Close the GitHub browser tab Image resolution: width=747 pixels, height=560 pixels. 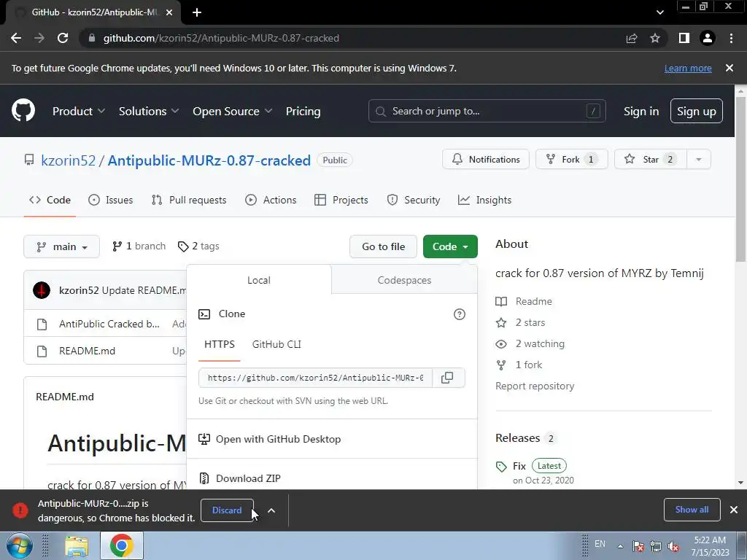169,12
